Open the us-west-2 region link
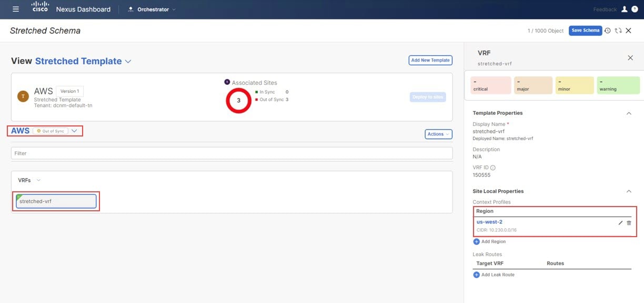This screenshot has height=303, width=644. click(x=489, y=222)
